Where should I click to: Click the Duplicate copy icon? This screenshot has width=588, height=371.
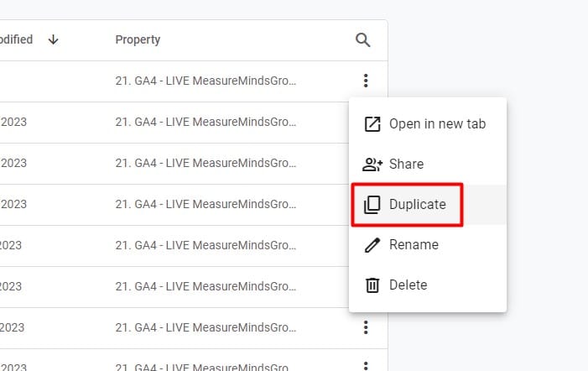point(372,205)
